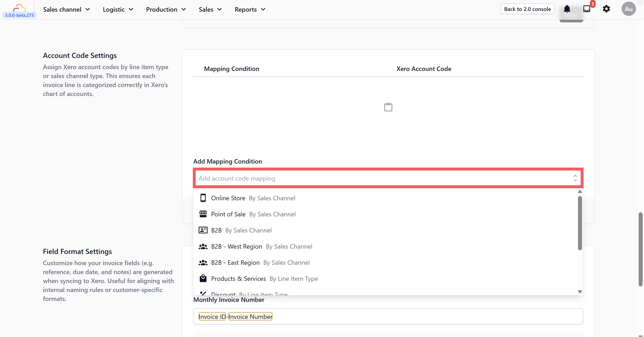Expand the Sales channel menu
This screenshot has width=644, height=337.
point(66,9)
